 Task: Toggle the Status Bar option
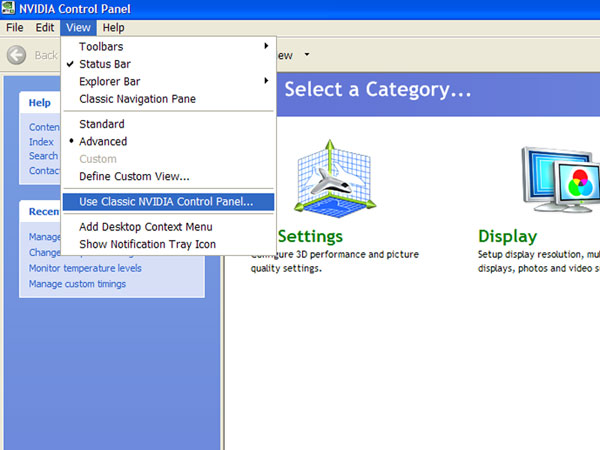point(105,64)
